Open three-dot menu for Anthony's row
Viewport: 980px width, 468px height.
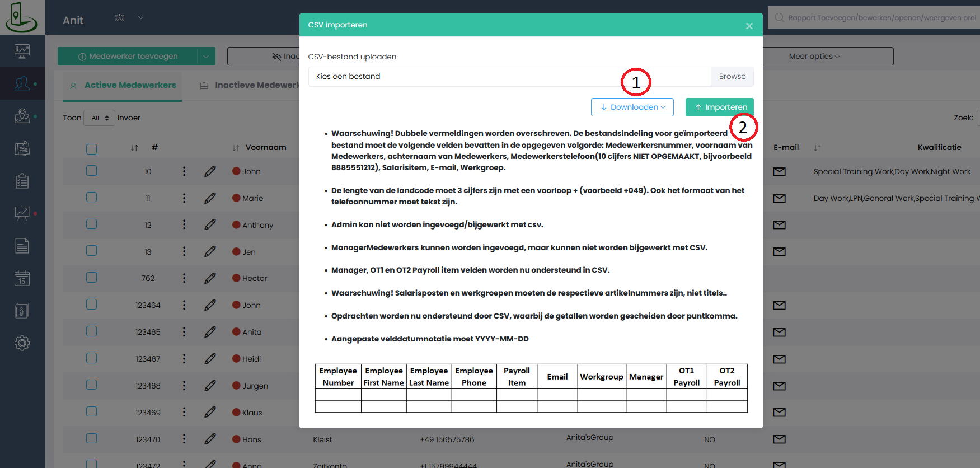point(184,225)
